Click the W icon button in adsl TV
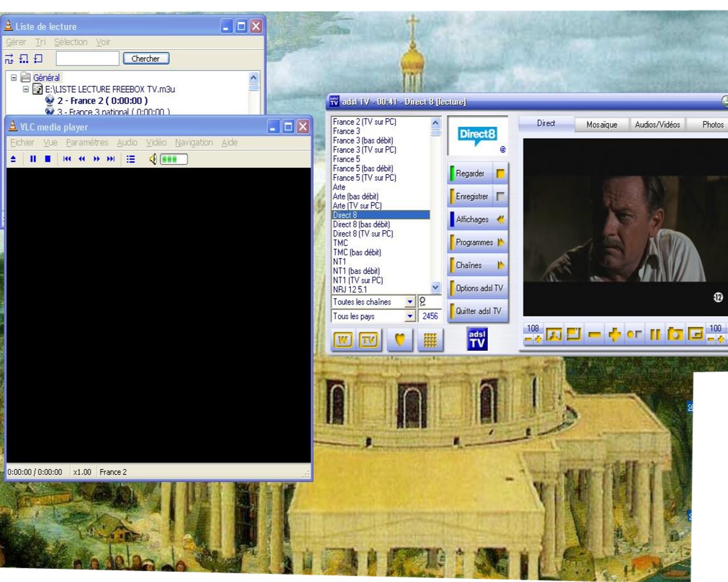This screenshot has height=582, width=728. pyautogui.click(x=342, y=340)
